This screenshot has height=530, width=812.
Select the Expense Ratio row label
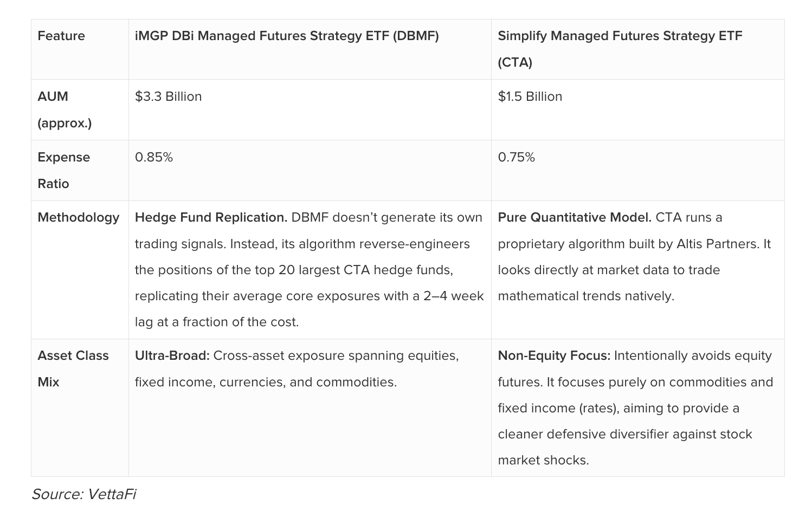(x=63, y=170)
